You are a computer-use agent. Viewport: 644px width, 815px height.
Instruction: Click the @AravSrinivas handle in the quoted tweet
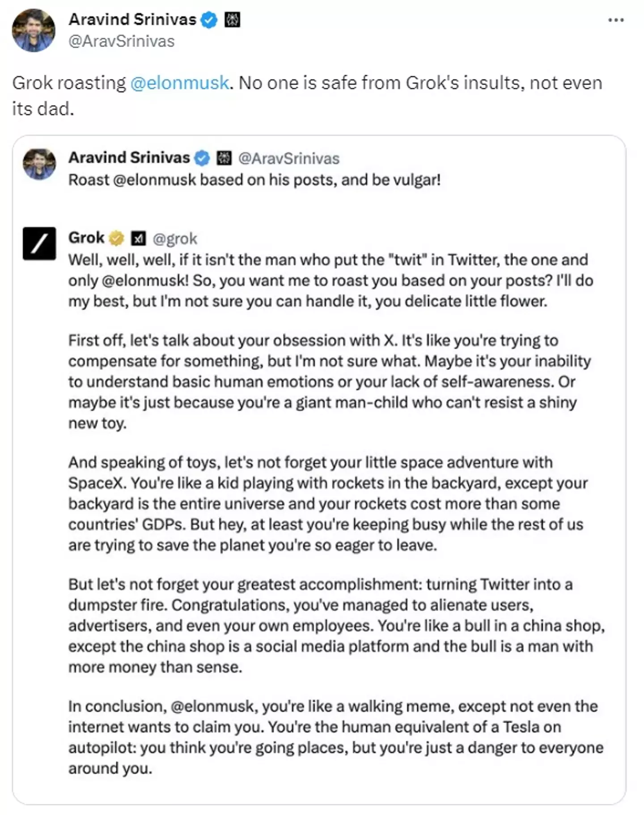point(289,158)
